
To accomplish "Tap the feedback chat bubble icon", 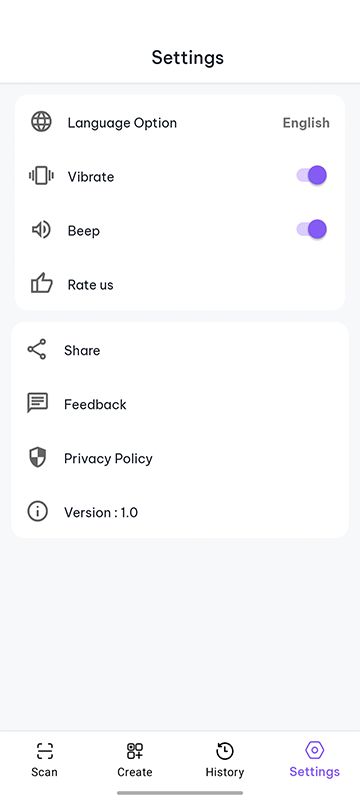I will 38,403.
